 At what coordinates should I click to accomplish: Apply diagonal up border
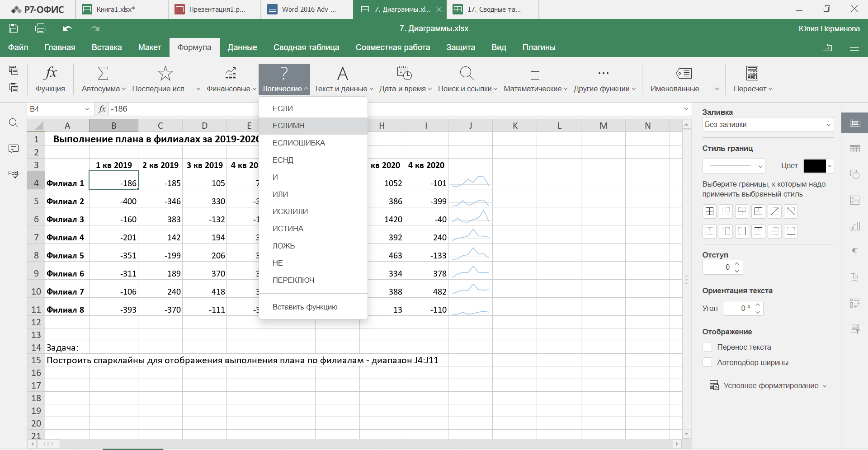(775, 211)
